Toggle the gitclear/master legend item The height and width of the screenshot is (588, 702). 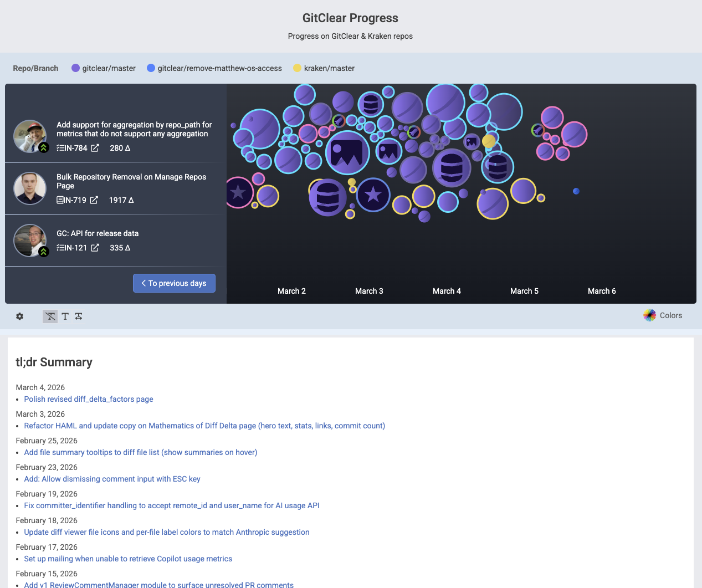[104, 68]
